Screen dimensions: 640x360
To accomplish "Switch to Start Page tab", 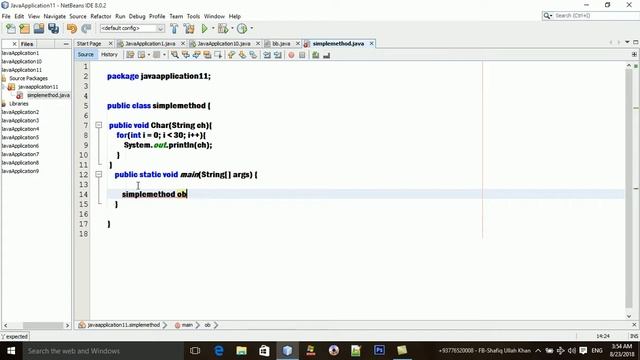I will (89, 43).
